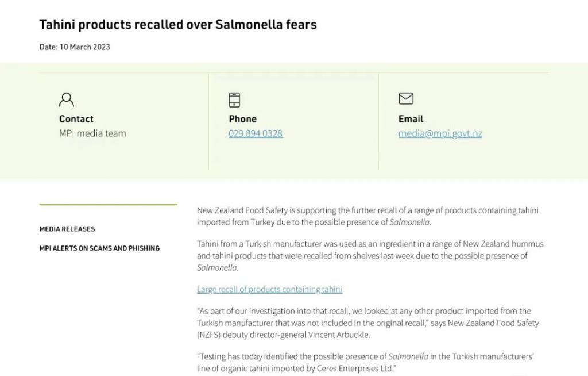Click the envelope Email icon
The image size is (588, 376).
click(x=405, y=98)
